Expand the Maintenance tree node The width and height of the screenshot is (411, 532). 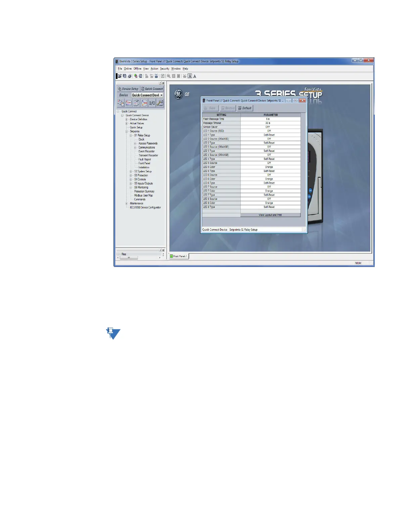tap(127, 204)
